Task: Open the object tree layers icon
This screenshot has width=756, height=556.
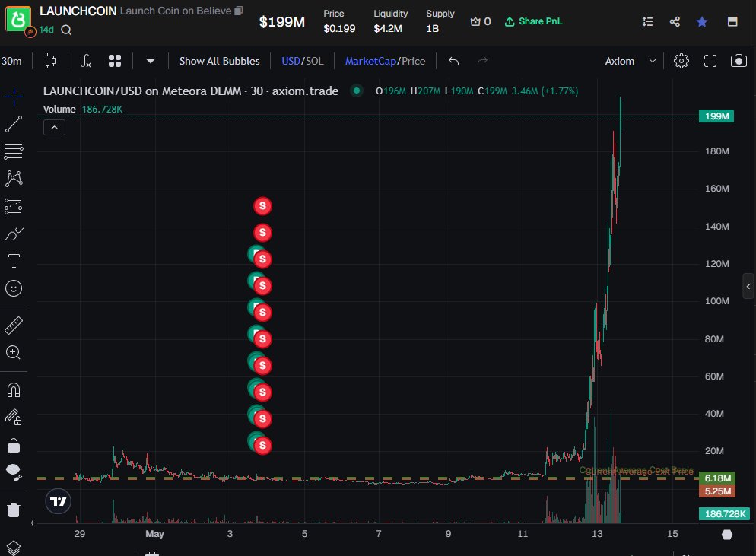Action: click(14, 548)
